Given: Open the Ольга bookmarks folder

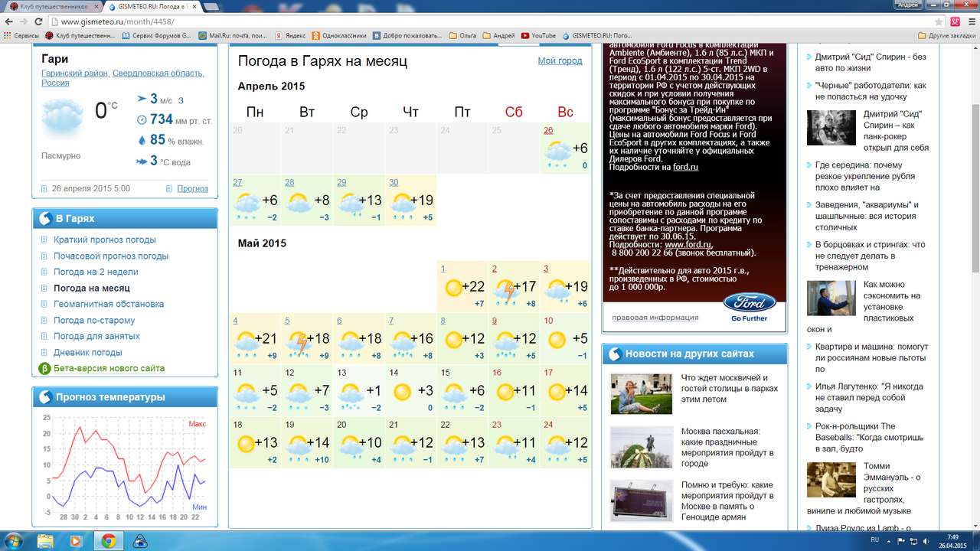Looking at the screenshot, I should tap(462, 35).
